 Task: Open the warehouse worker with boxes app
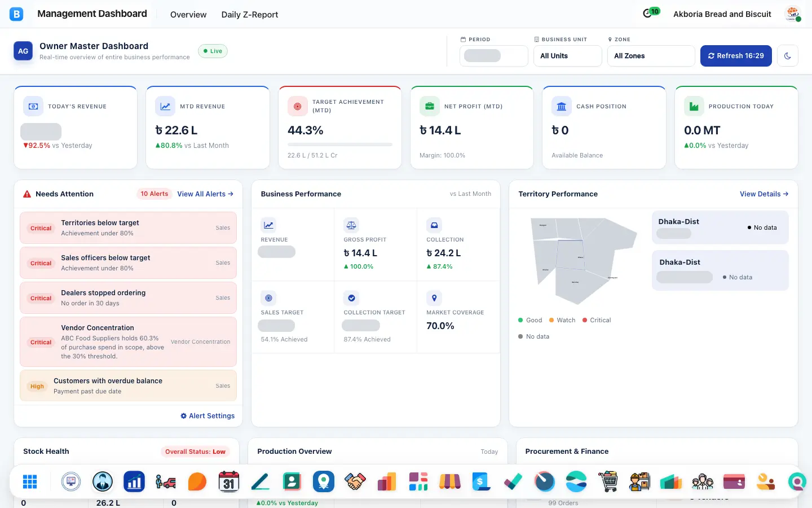coord(639,481)
